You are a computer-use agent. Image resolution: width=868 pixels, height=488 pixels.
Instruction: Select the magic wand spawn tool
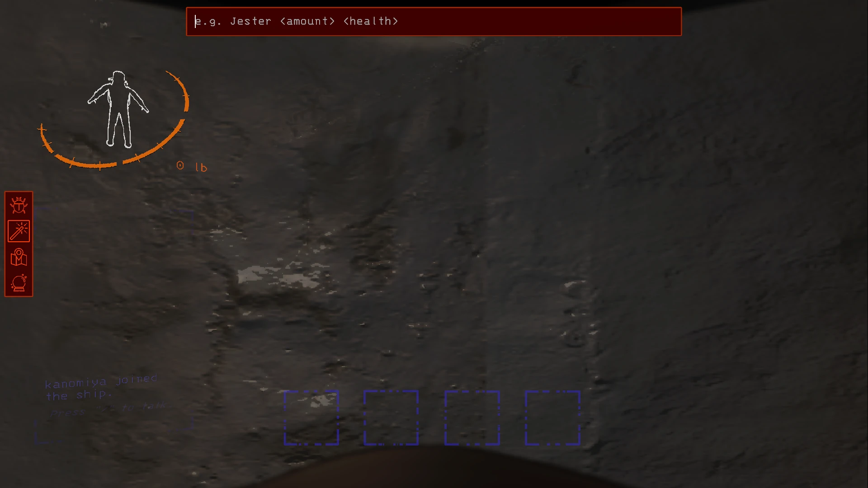[x=19, y=231]
